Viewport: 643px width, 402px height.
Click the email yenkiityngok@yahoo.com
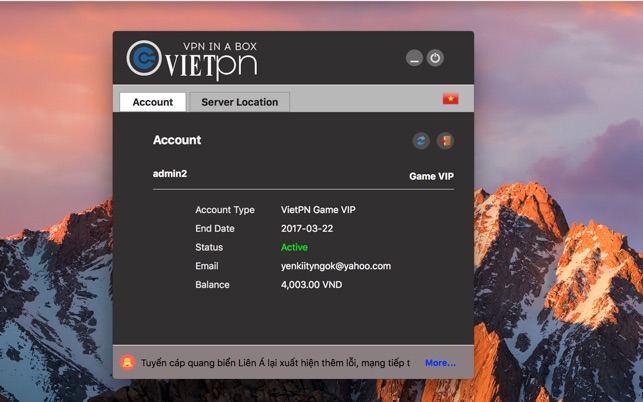(x=336, y=266)
